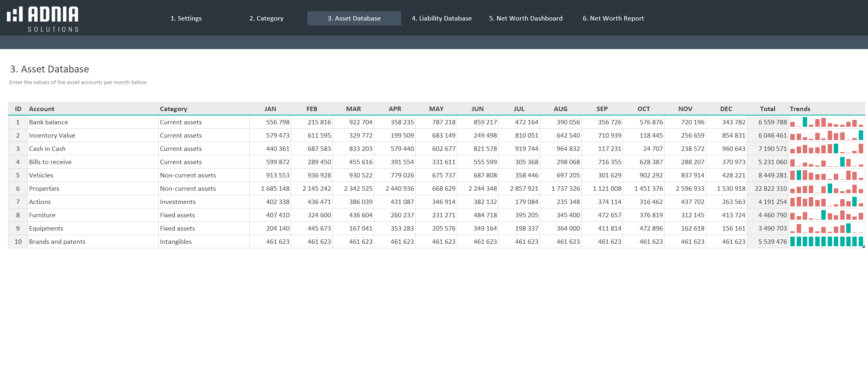The image size is (868, 371).
Task: Open 6. Net Worth Report
Action: point(613,19)
